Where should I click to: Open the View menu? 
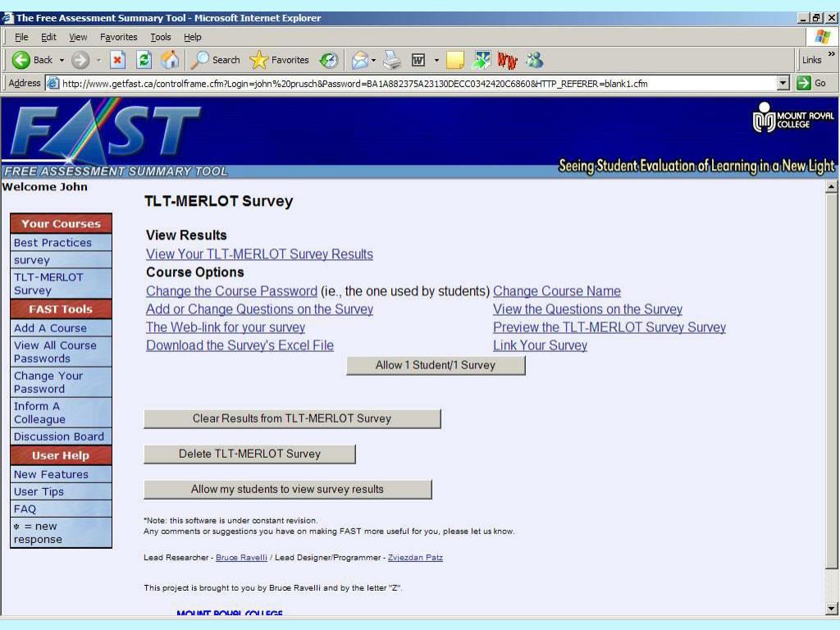[x=78, y=37]
